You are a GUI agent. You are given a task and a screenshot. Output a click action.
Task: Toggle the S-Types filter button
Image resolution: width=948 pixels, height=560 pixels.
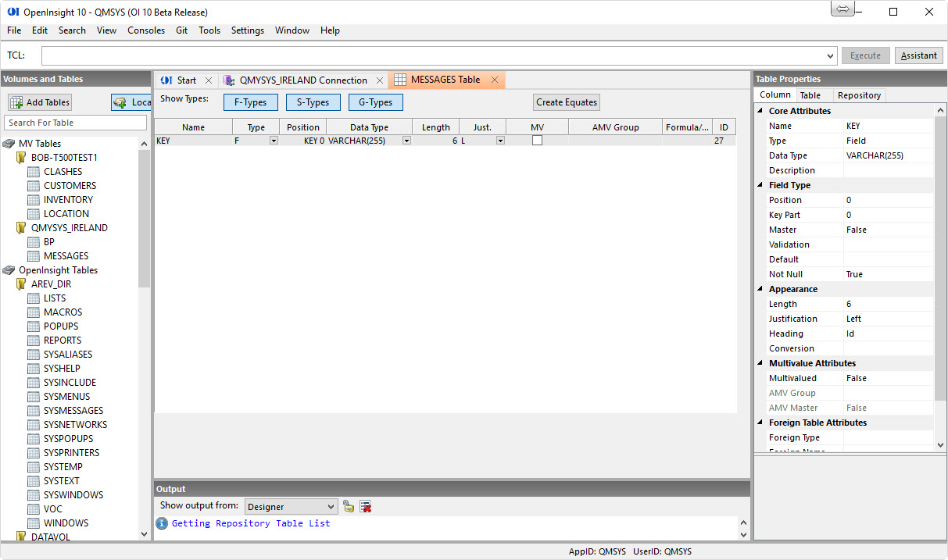pyautogui.click(x=313, y=102)
